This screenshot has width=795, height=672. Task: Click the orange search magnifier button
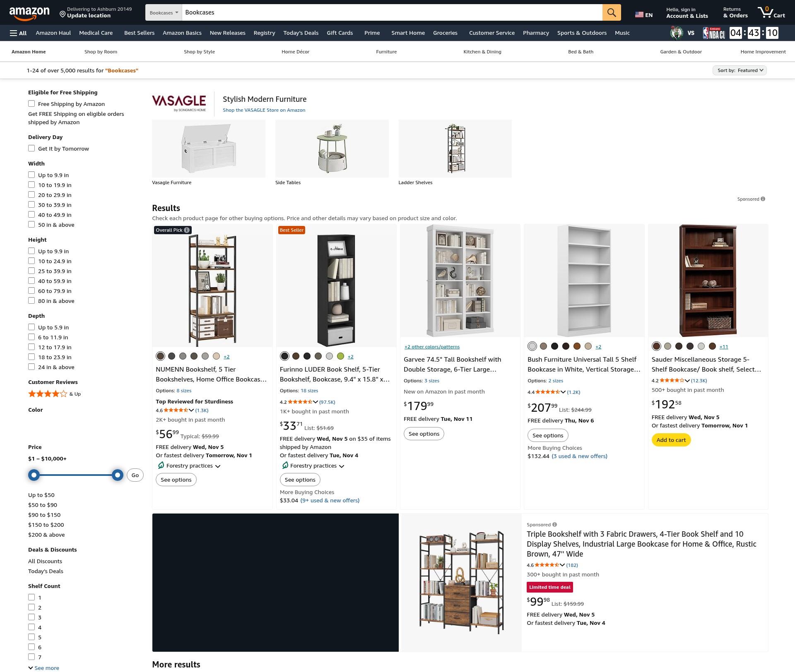pos(611,12)
